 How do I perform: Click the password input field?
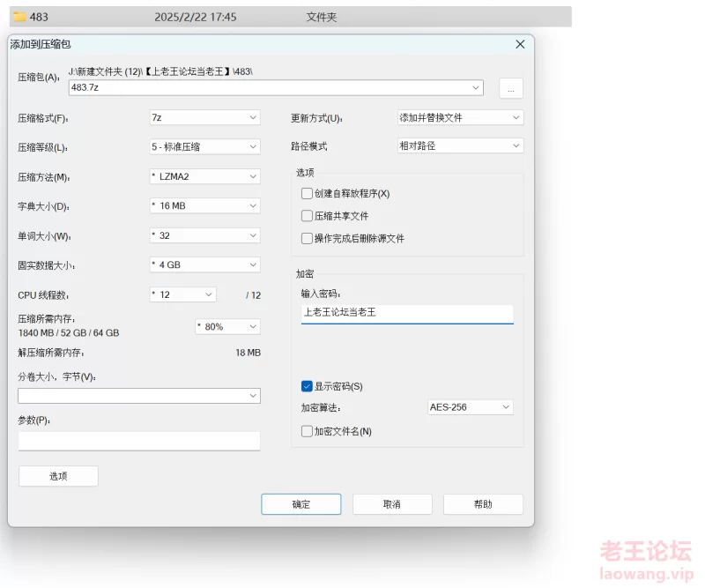406,313
